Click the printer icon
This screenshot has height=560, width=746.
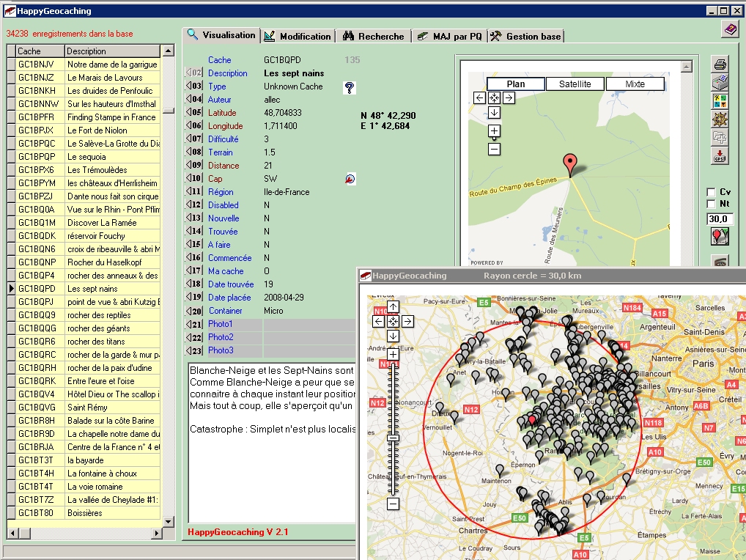(720, 64)
